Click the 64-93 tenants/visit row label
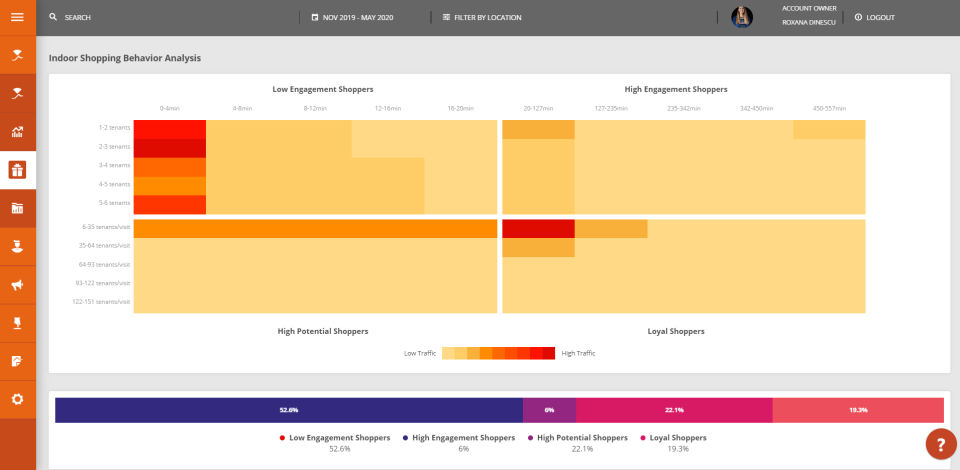960x470 pixels. coord(105,264)
